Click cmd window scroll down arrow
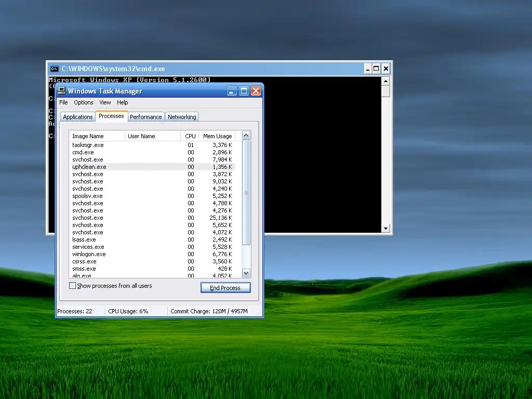The image size is (532, 399). point(385,229)
